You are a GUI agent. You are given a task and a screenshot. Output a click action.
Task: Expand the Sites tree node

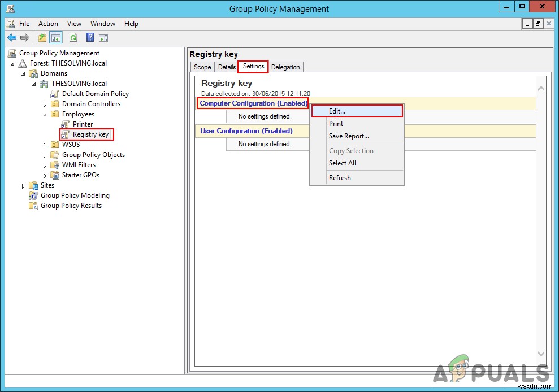[23, 185]
